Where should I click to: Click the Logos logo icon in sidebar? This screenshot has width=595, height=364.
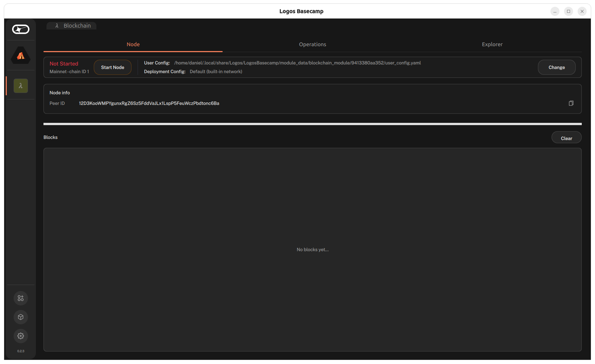(21, 29)
